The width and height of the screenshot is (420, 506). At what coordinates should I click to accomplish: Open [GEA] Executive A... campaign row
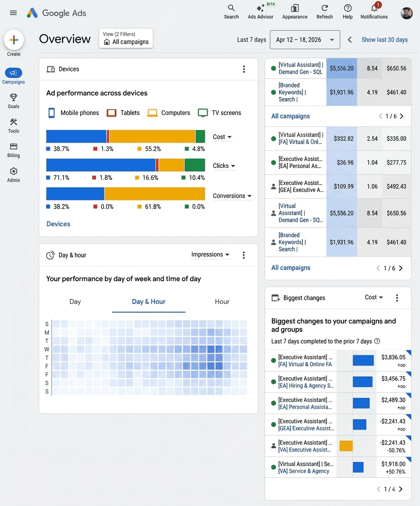[x=338, y=187]
